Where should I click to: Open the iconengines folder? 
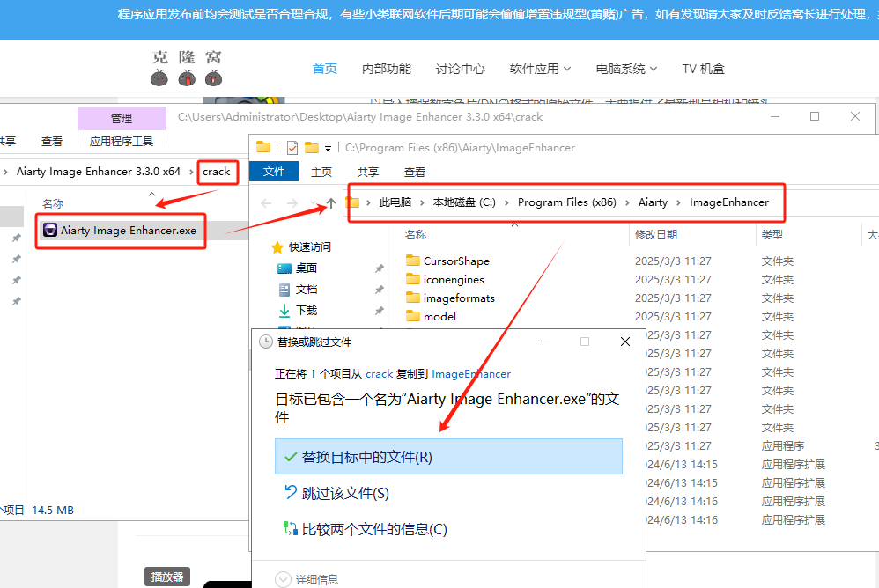click(x=453, y=279)
